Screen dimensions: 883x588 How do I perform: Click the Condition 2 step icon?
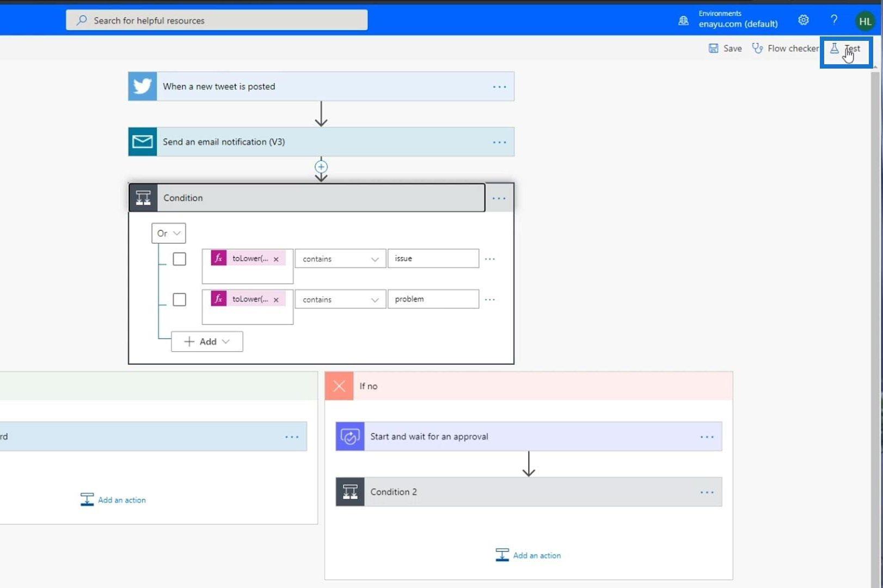pos(350,492)
